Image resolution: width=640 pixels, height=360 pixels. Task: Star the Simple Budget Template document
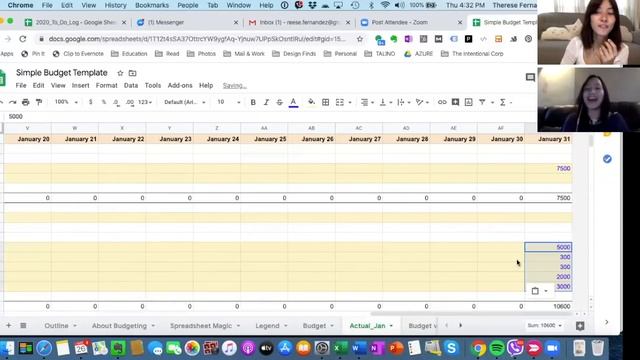120,73
